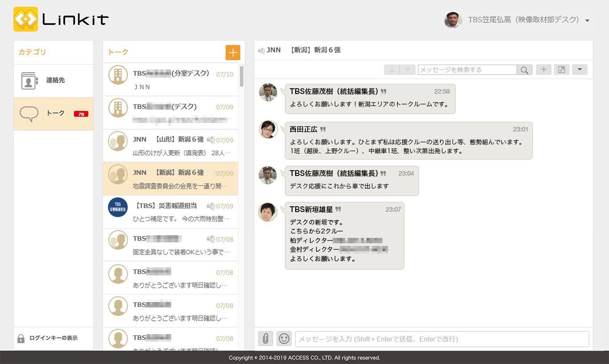Click the lock icon beside ログインキーの表示
This screenshot has height=364, width=609.
tap(21, 339)
